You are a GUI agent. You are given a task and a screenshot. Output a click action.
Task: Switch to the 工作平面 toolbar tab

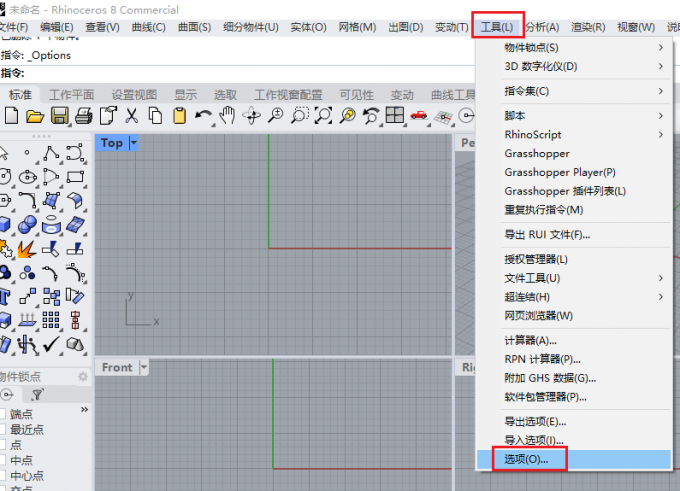coord(72,95)
